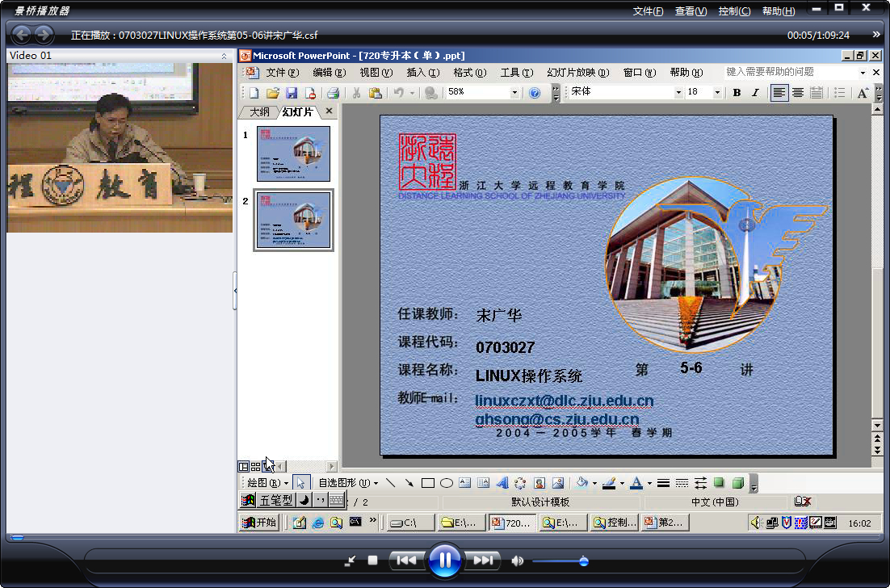
Task: Switch to the 控制... taskbar window
Action: tap(615, 523)
